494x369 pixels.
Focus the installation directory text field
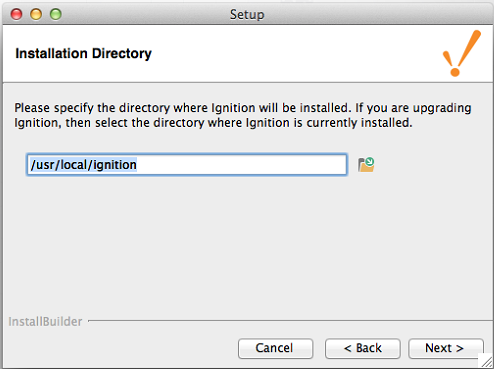pos(187,164)
